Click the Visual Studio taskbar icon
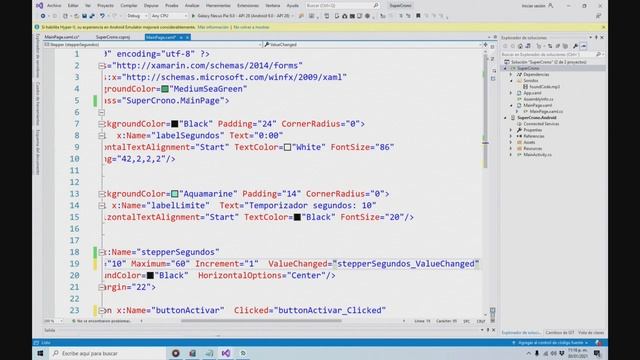Viewport: 640px width, 360px height. pyautogui.click(x=226, y=353)
